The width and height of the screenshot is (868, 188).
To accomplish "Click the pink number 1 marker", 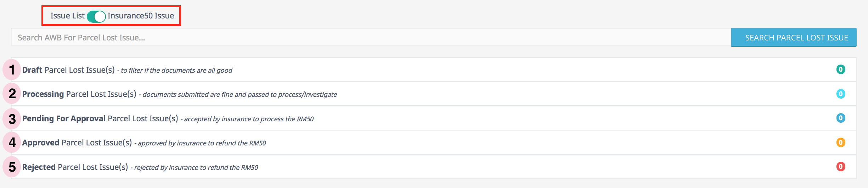I will tap(12, 70).
